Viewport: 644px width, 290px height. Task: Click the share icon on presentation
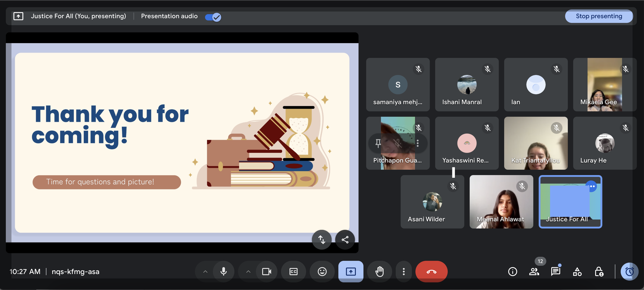[345, 240]
